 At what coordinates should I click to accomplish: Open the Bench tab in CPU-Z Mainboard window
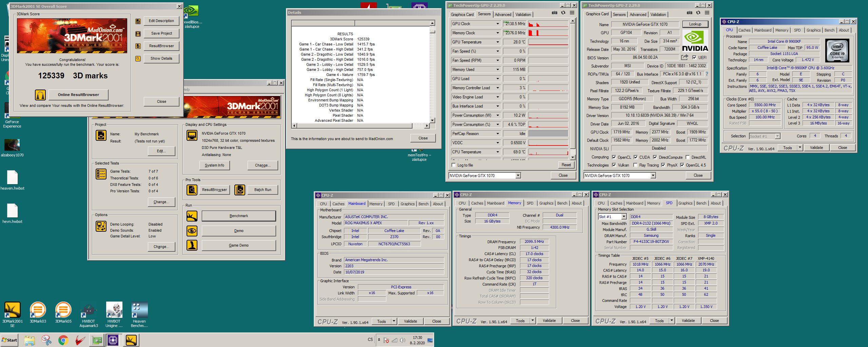pyautogui.click(x=423, y=204)
